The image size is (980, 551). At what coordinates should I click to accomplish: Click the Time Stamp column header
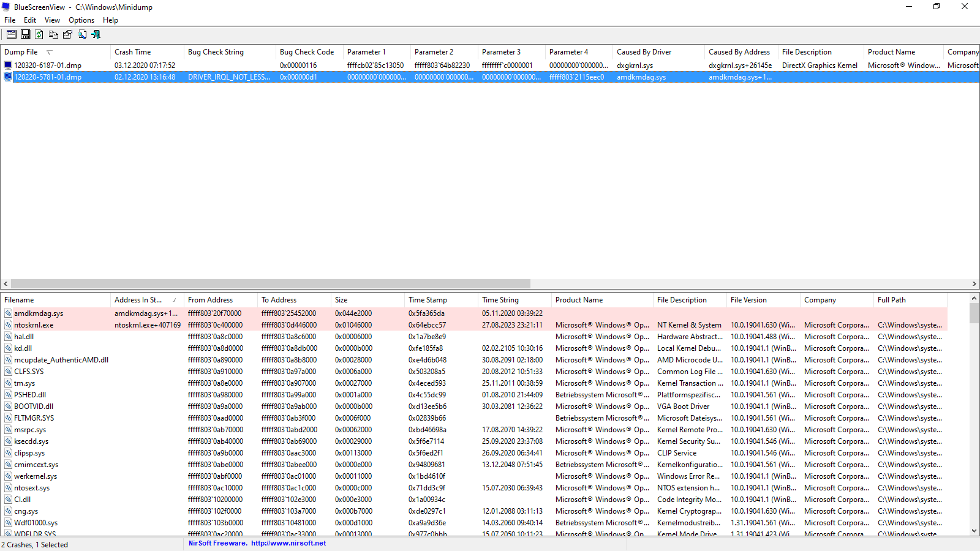click(x=441, y=300)
